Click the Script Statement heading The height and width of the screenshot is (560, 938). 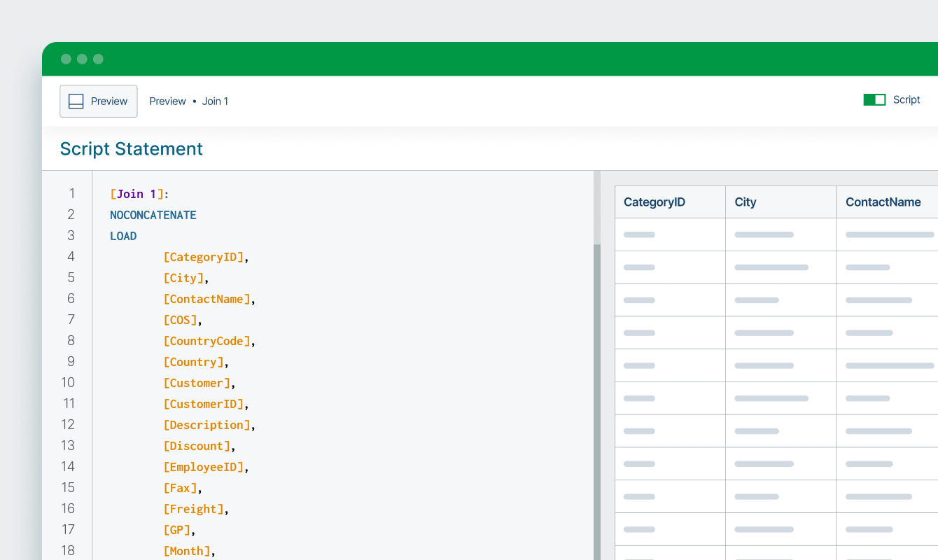132,148
